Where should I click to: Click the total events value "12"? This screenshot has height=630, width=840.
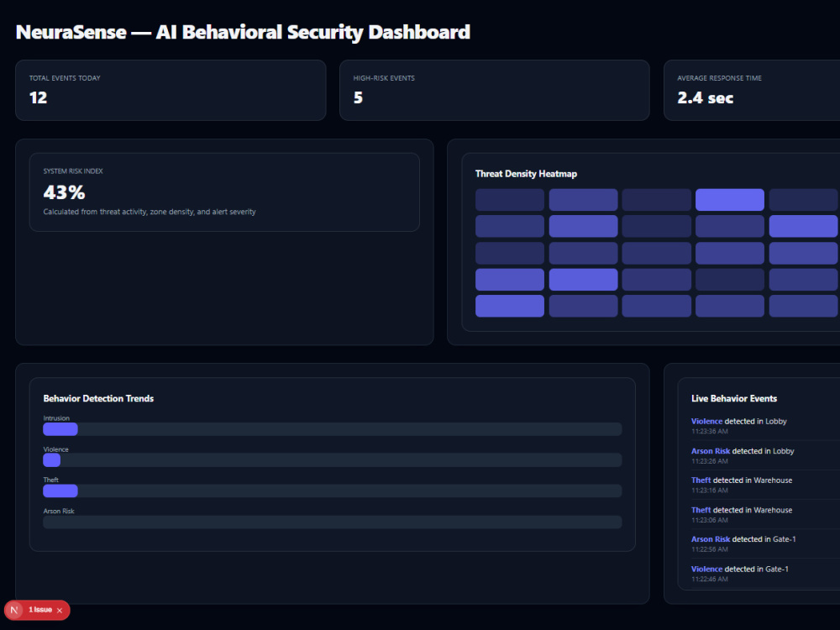pyautogui.click(x=38, y=98)
